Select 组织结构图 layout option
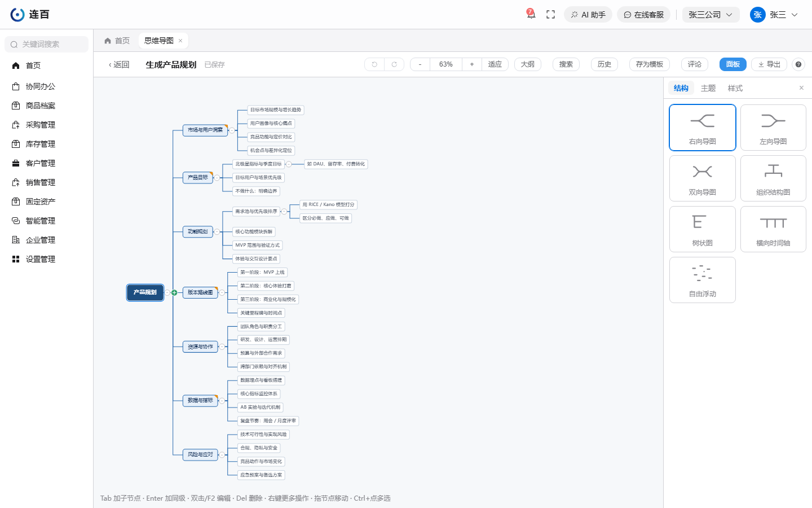 [773, 178]
